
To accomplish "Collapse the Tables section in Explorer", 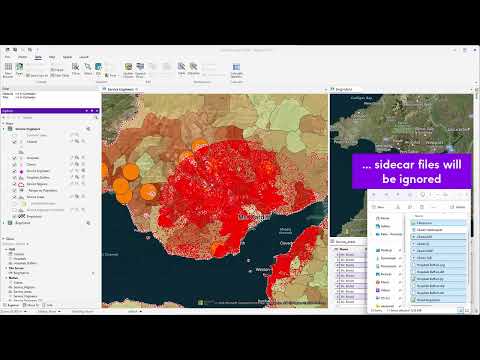I will [4, 239].
